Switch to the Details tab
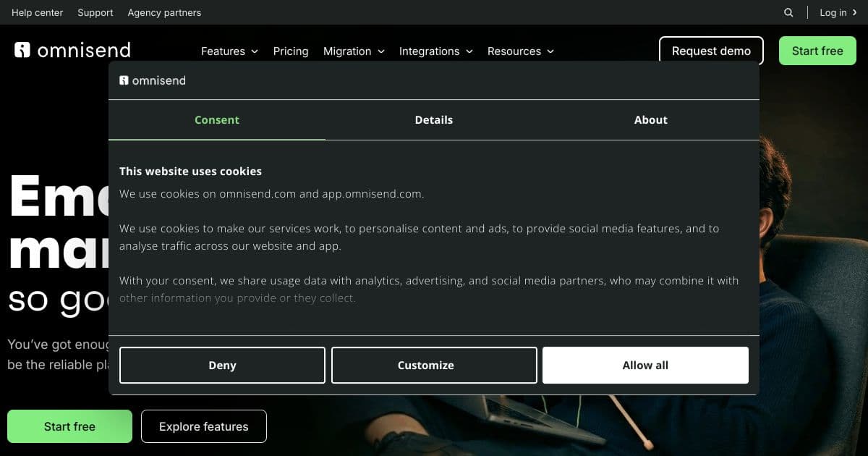Image resolution: width=868 pixels, height=456 pixels. click(x=434, y=119)
